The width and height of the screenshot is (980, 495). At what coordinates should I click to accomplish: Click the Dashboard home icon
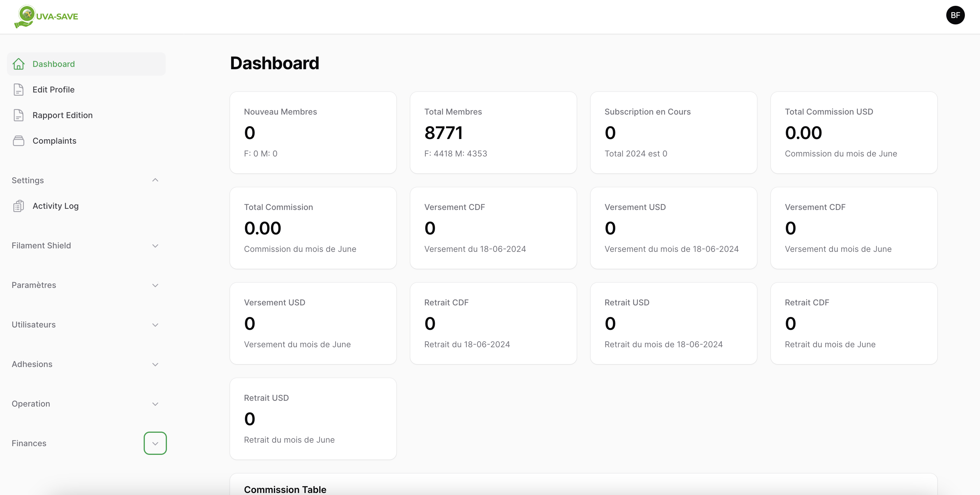tap(18, 64)
